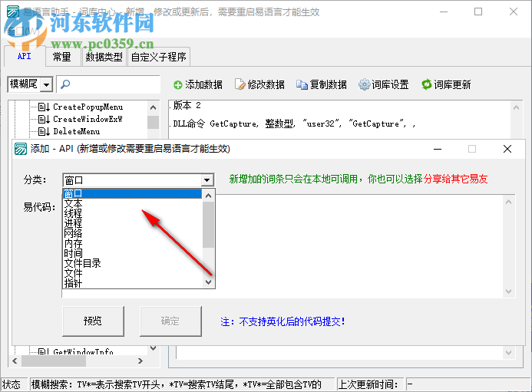Image resolution: width=532 pixels, height=392 pixels.
Task: Click the .版本 2 line in the code preview
Action: pyautogui.click(x=185, y=105)
